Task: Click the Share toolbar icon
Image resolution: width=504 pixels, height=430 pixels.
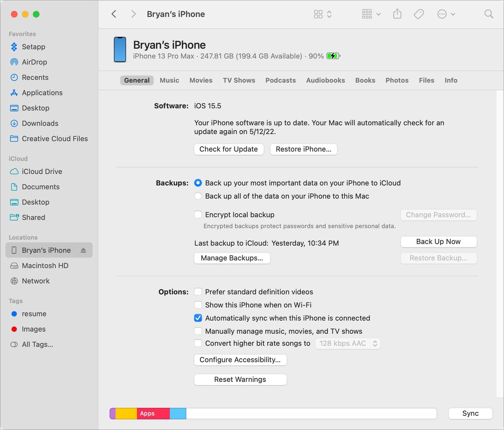Action: coord(397,14)
